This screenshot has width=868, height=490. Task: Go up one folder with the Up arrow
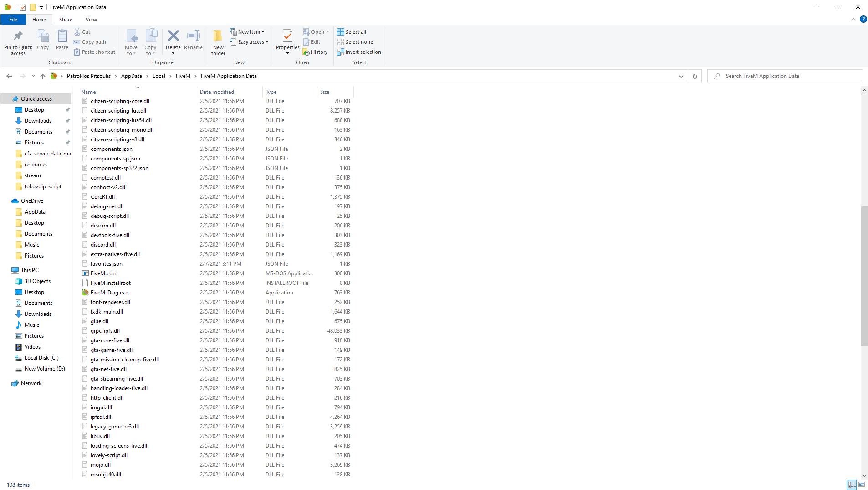43,76
